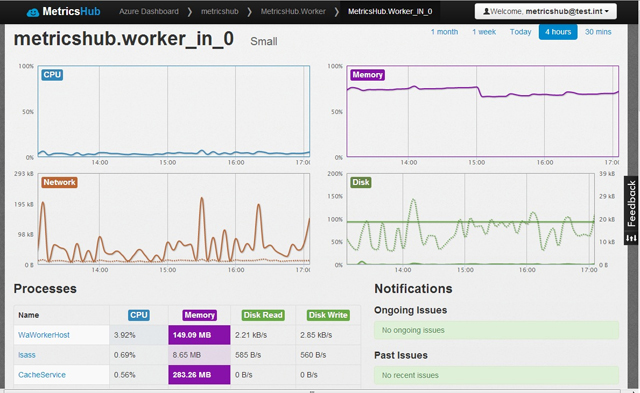Screen dimensions: 640x393
Task: Sort processes by Disk Read column badge
Action: click(x=263, y=315)
